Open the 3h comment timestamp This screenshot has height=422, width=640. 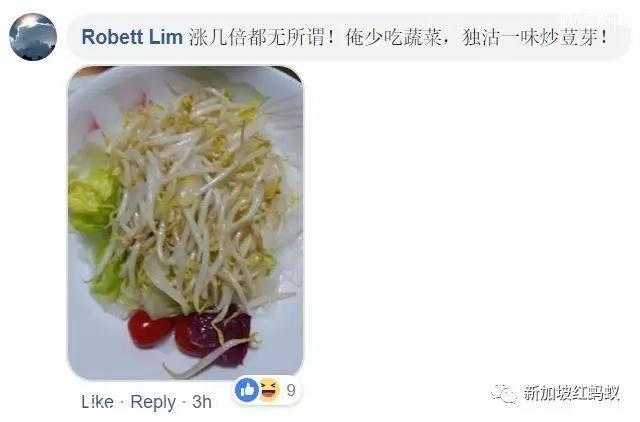tap(202, 402)
